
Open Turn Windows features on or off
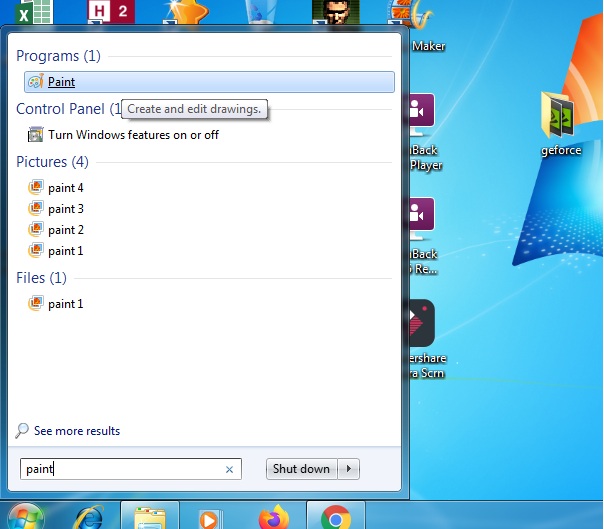click(x=133, y=135)
